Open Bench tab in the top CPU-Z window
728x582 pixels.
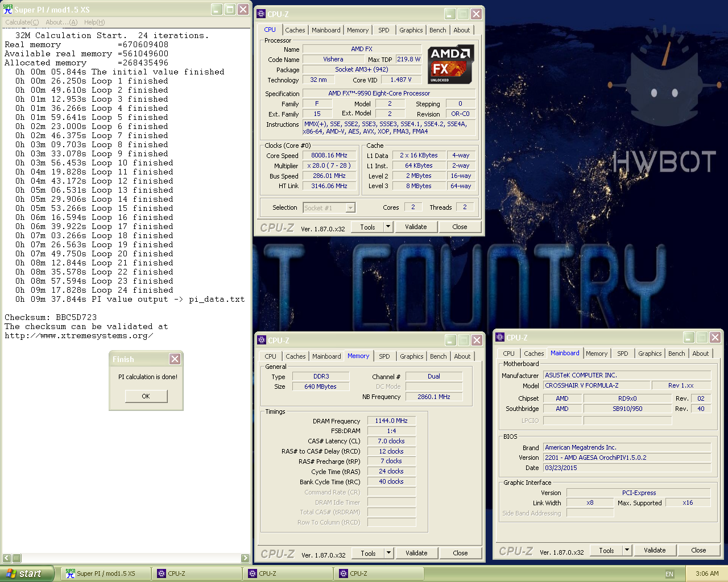(x=437, y=30)
